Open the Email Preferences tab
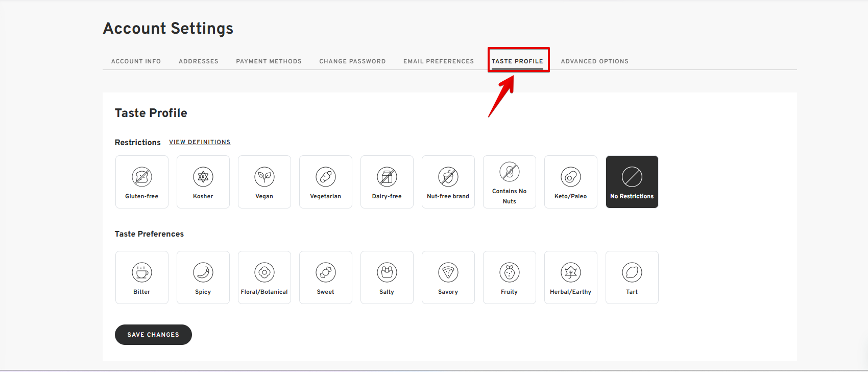The image size is (868, 372). [x=439, y=61]
